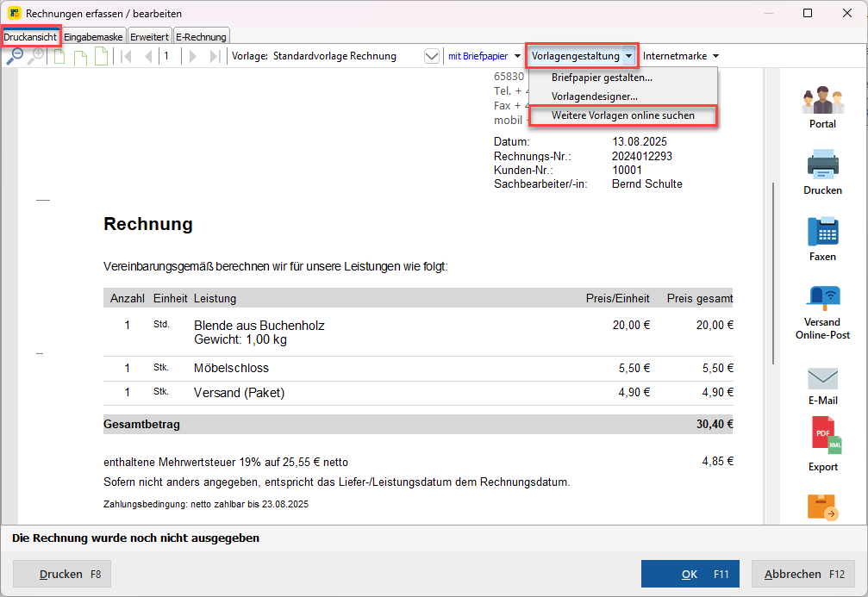
Task: Click the Zahlungsbedingung payment terms line
Action: pos(206,504)
